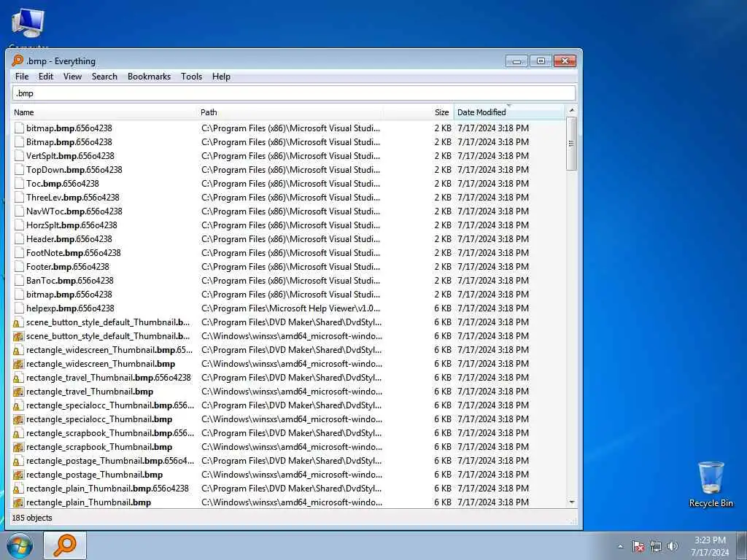
Task: Select rectangle_specialocc_Thumbnail.bmp file name
Action: pos(99,419)
